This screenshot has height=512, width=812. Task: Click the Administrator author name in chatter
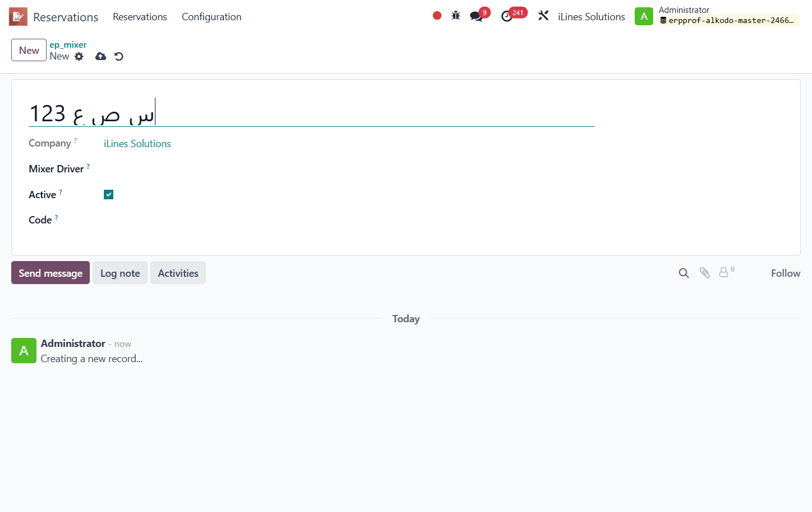[x=73, y=344]
